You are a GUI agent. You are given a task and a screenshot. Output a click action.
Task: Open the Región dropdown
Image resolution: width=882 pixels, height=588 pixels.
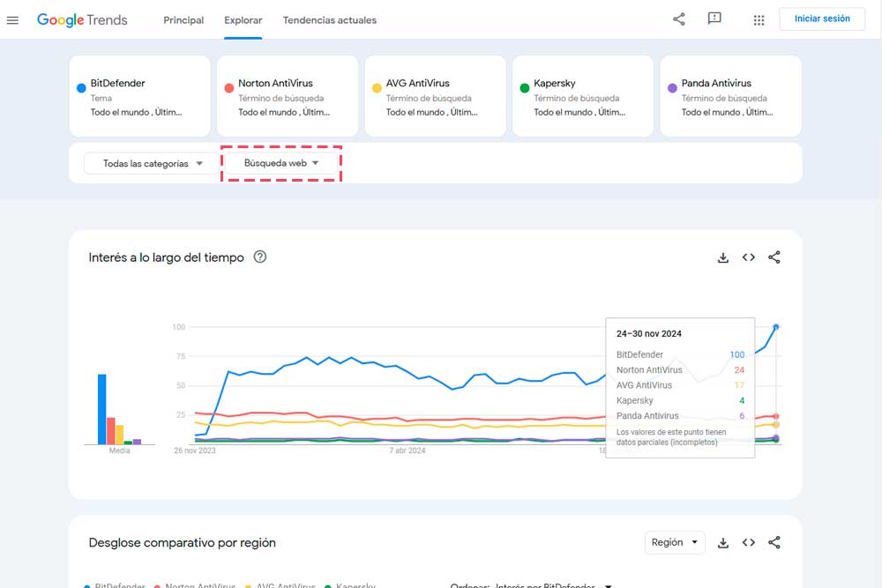click(675, 542)
